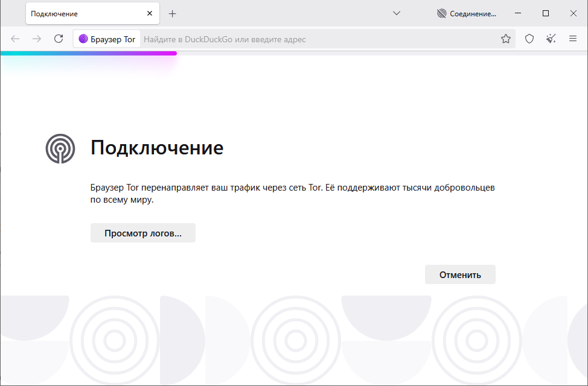Go forward with the right arrow
588x386 pixels.
tap(37, 39)
